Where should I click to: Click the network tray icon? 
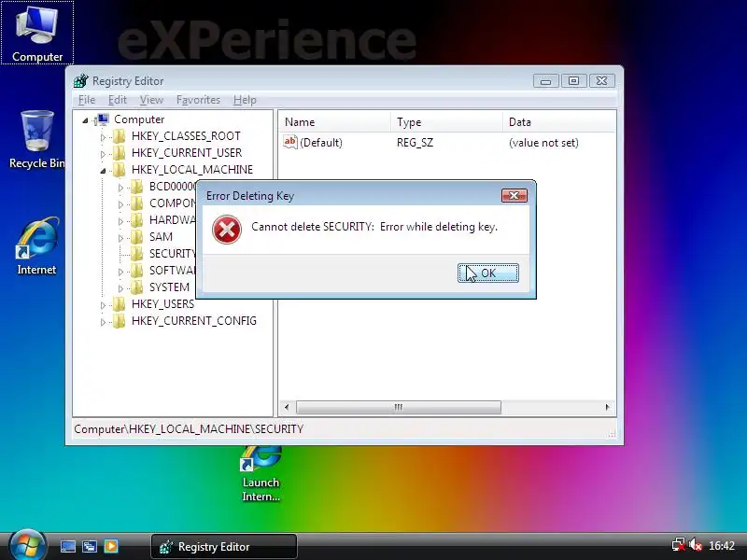(x=678, y=545)
